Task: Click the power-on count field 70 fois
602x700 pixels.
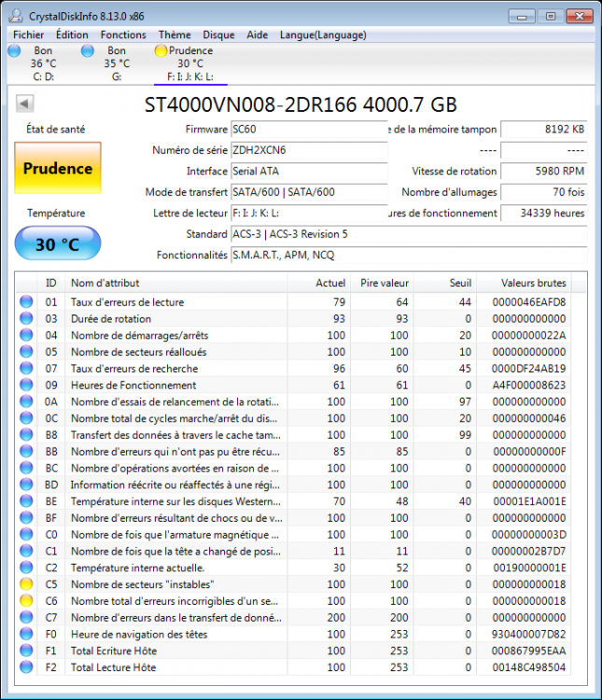Action: 543,192
